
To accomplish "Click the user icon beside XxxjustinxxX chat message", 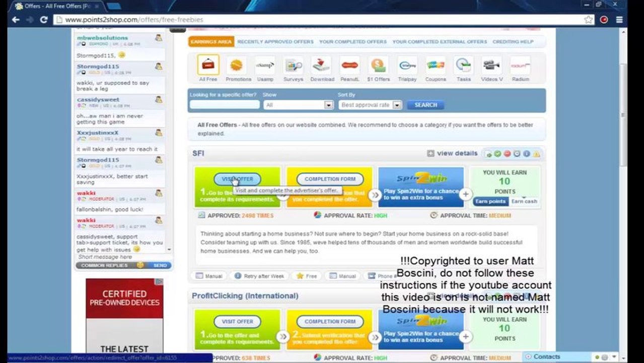I will pos(159,133).
